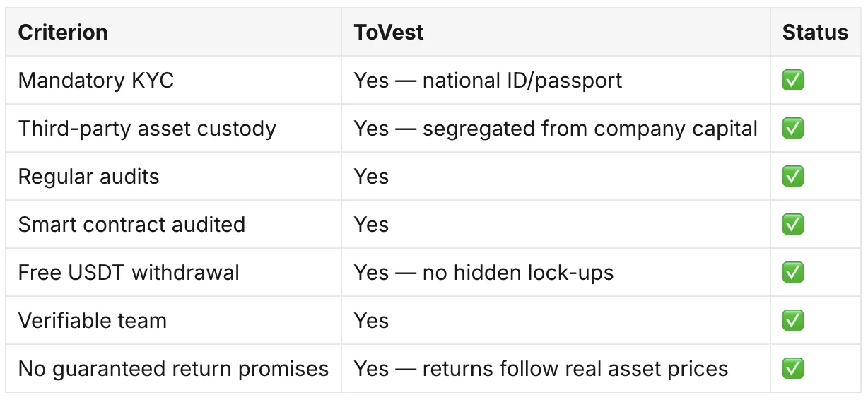
Task: Click the Free USDT withdrawal status checkmark
Action: (793, 273)
